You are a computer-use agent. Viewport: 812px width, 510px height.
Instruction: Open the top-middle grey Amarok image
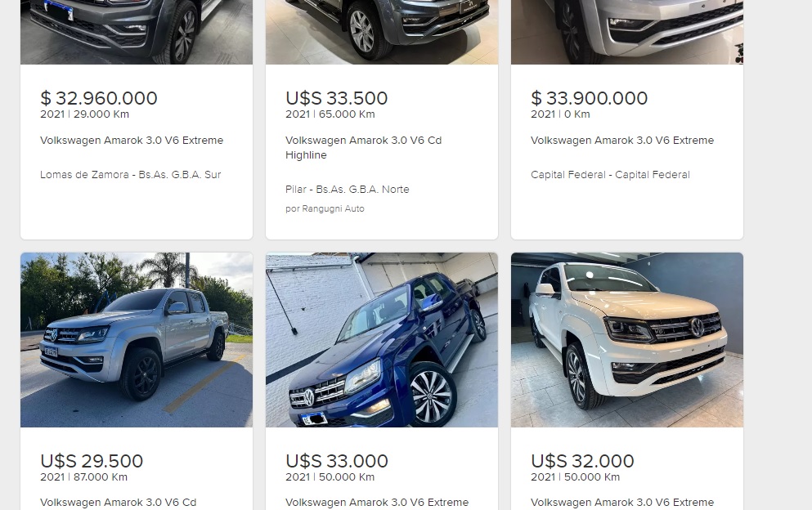(x=382, y=32)
